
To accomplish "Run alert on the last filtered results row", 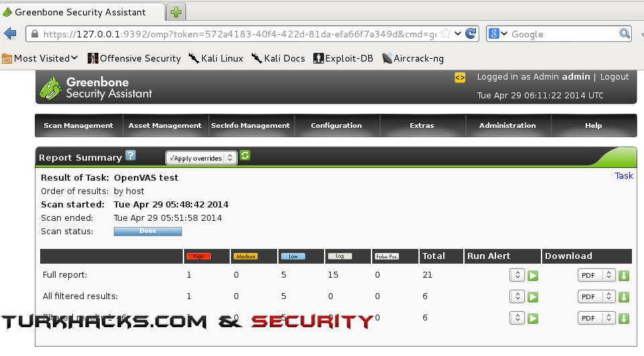I will click(x=533, y=319).
